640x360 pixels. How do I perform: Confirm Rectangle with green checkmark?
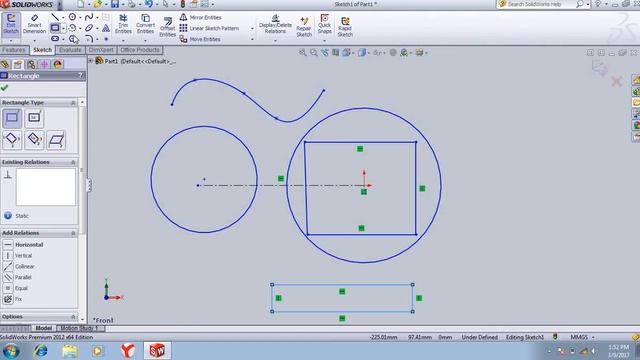point(4,88)
